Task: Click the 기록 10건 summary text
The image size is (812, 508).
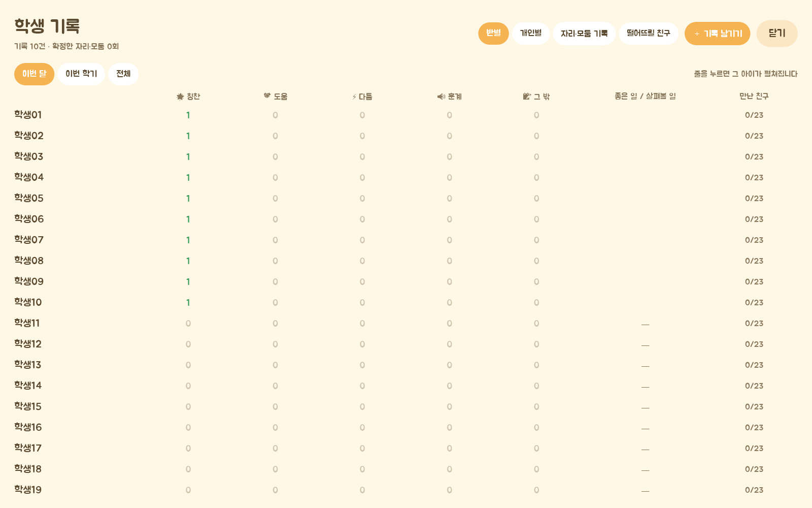Action: coord(30,46)
